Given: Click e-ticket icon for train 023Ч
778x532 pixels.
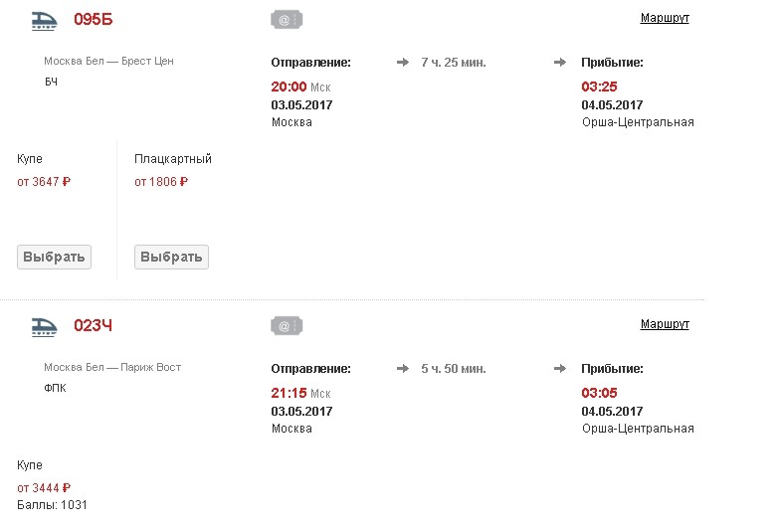Looking at the screenshot, I should pos(286,325).
